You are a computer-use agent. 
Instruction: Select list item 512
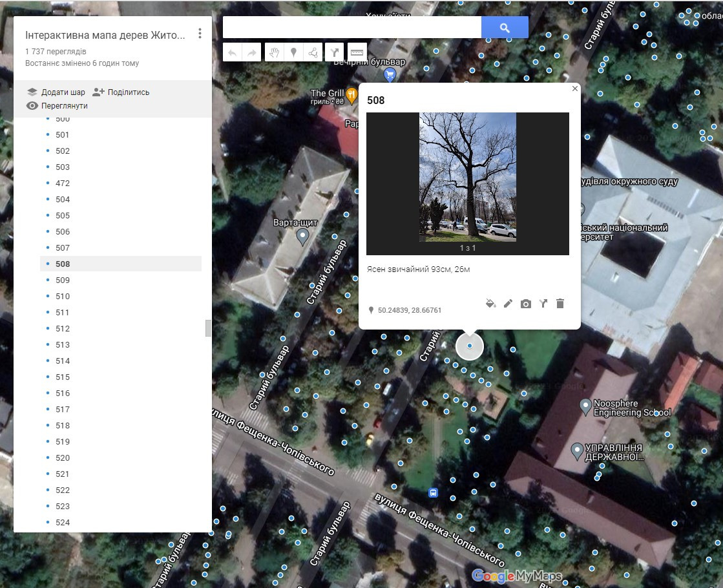121,328
